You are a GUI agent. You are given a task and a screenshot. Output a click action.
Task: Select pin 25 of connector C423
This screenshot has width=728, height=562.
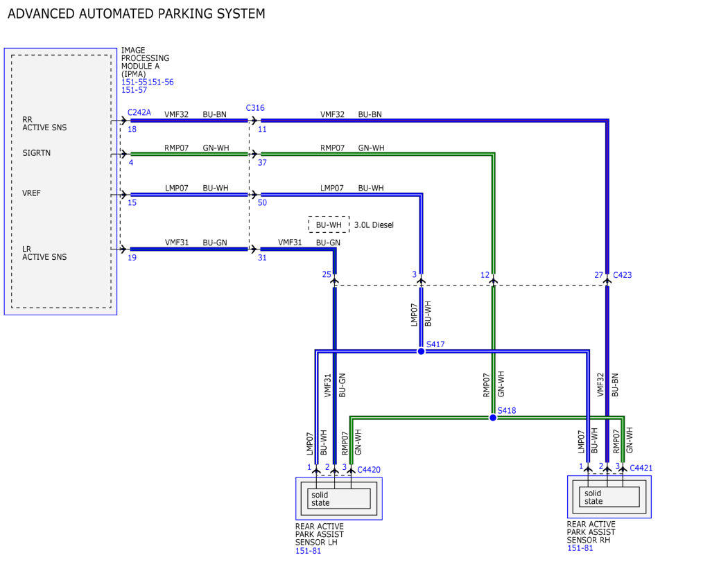coord(327,274)
